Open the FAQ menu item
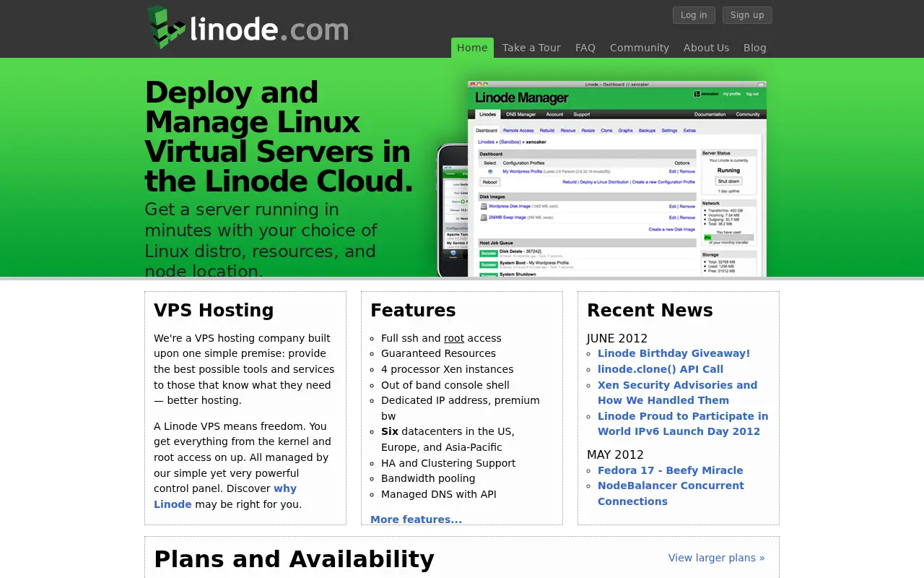The image size is (924, 578). (585, 48)
